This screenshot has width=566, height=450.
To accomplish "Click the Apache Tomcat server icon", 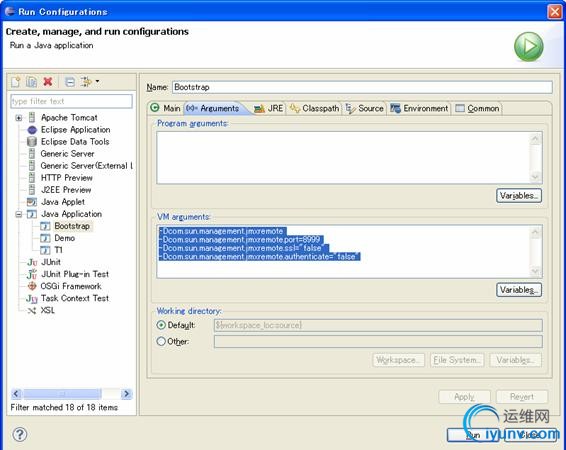I will 32,117.
